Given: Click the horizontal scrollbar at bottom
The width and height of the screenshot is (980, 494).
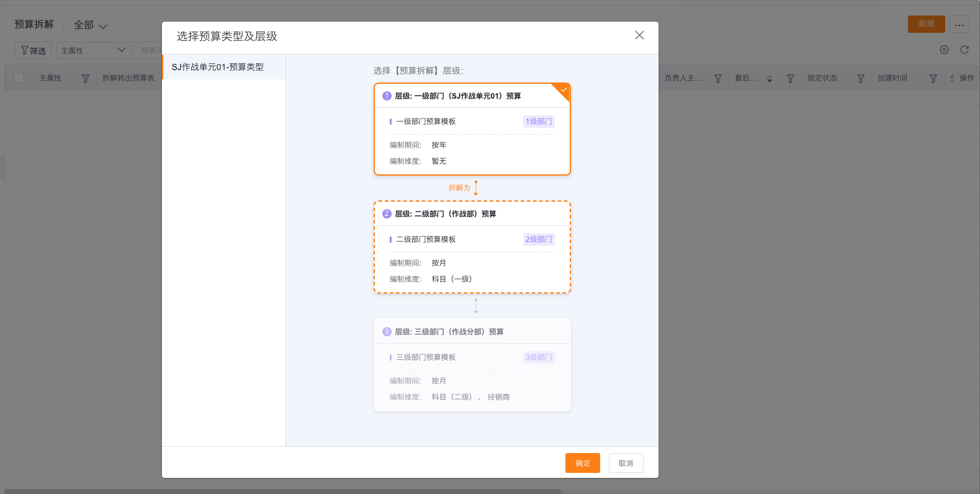Looking at the screenshot, I should click(x=282, y=491).
